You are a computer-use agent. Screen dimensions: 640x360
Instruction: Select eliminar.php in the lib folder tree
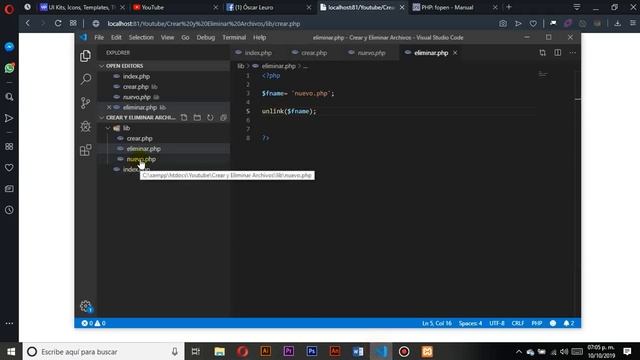(x=143, y=149)
